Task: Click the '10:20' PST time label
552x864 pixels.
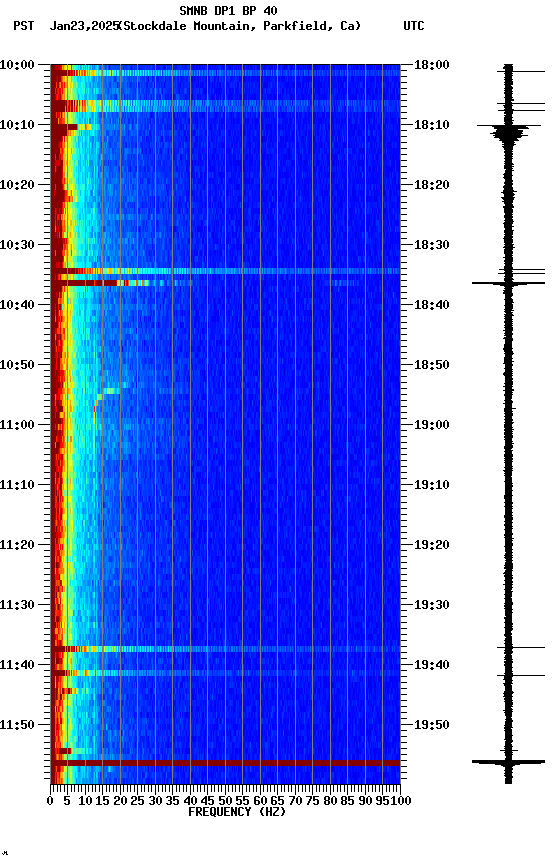Action: click(17, 185)
